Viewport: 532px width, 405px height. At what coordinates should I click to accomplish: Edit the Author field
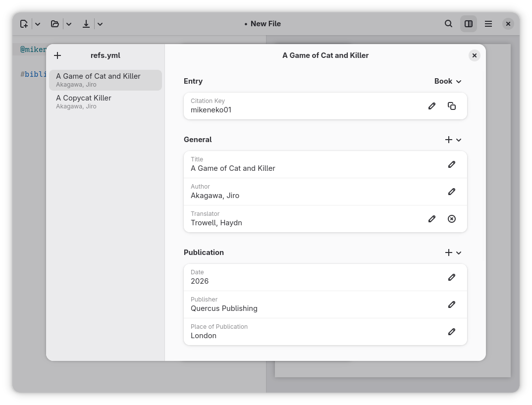pyautogui.click(x=452, y=192)
